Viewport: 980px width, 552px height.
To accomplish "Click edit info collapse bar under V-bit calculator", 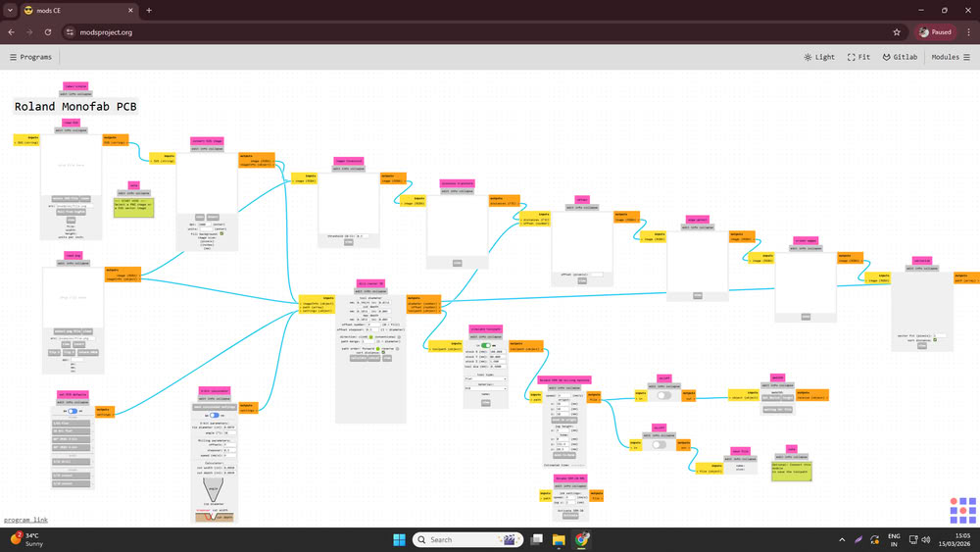I will click(215, 398).
